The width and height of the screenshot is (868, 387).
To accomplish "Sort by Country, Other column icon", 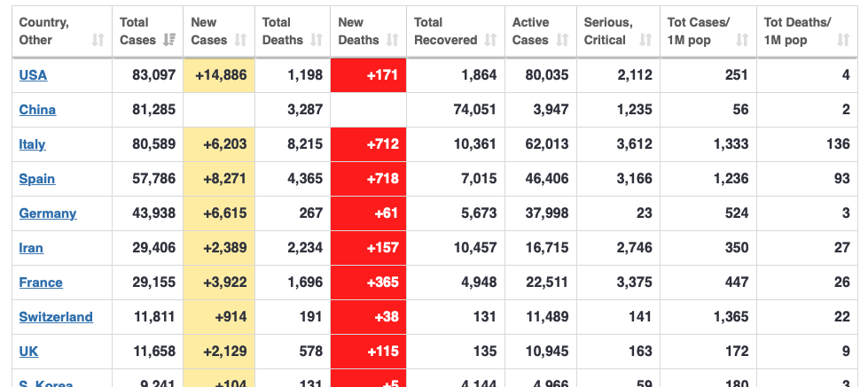I will [x=98, y=40].
